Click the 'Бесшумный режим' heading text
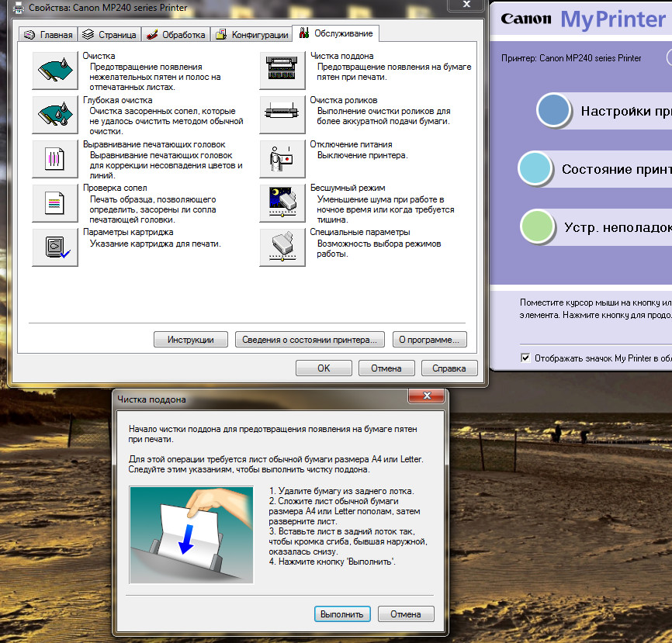The width and height of the screenshot is (672, 643). tap(348, 188)
